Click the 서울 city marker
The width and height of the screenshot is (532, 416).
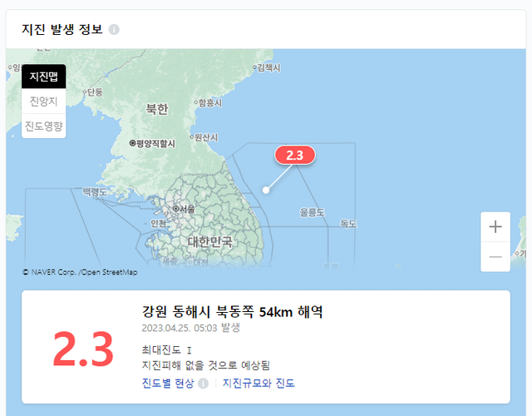point(175,209)
